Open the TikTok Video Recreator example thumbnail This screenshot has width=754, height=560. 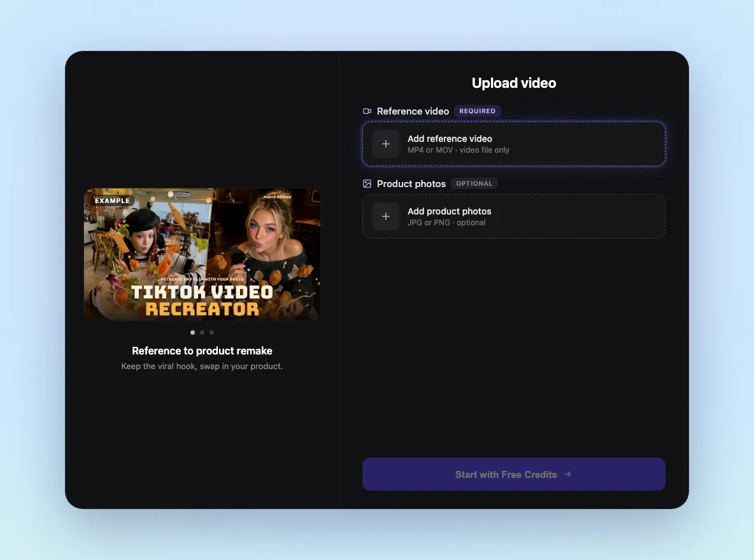point(202,255)
